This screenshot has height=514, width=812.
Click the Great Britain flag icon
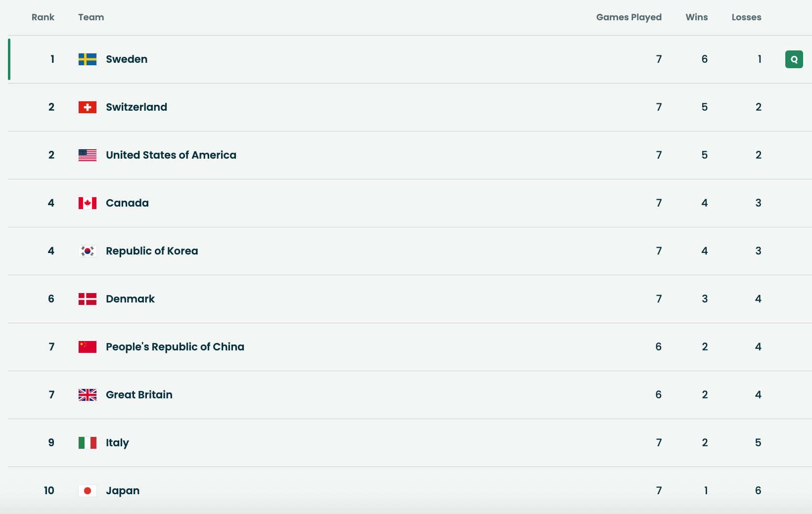[88, 395]
